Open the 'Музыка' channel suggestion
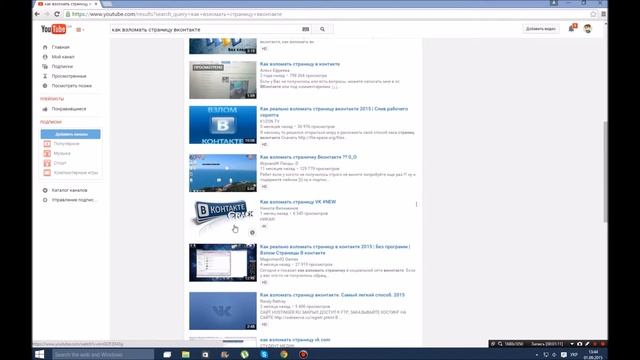640x360 pixels. (62, 153)
